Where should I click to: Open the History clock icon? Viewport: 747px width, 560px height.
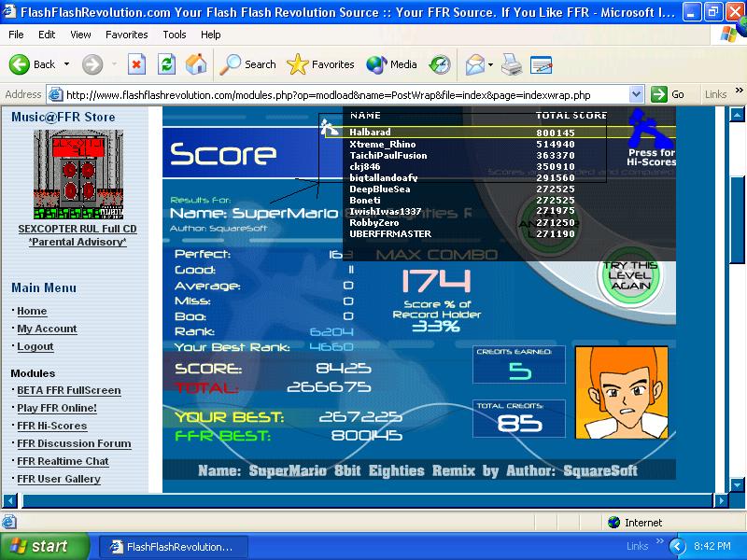click(439, 64)
